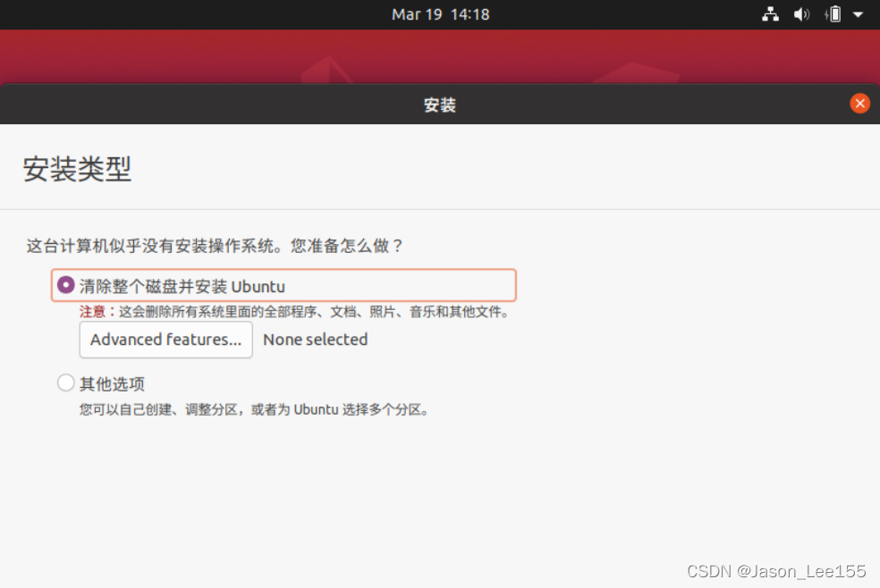
Task: Open the Mar 19 14:18 clock menu
Action: click(x=441, y=14)
